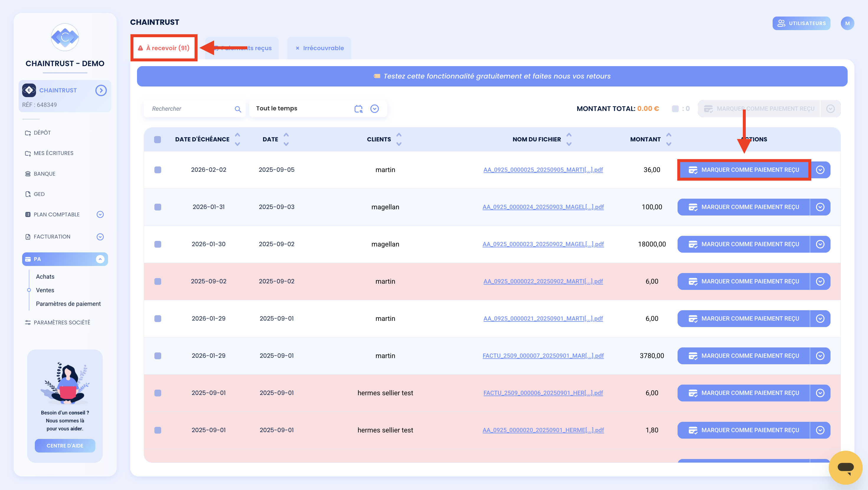
Task: Sort by Montant column arrows
Action: 668,139
